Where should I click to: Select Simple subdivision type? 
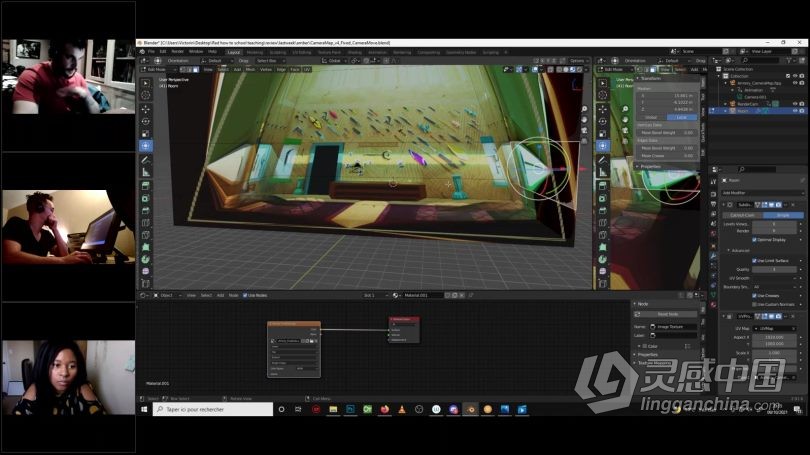(x=783, y=215)
